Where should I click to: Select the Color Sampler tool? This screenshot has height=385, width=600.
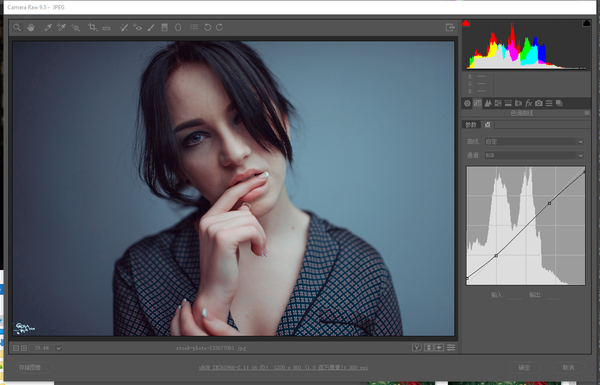point(61,27)
